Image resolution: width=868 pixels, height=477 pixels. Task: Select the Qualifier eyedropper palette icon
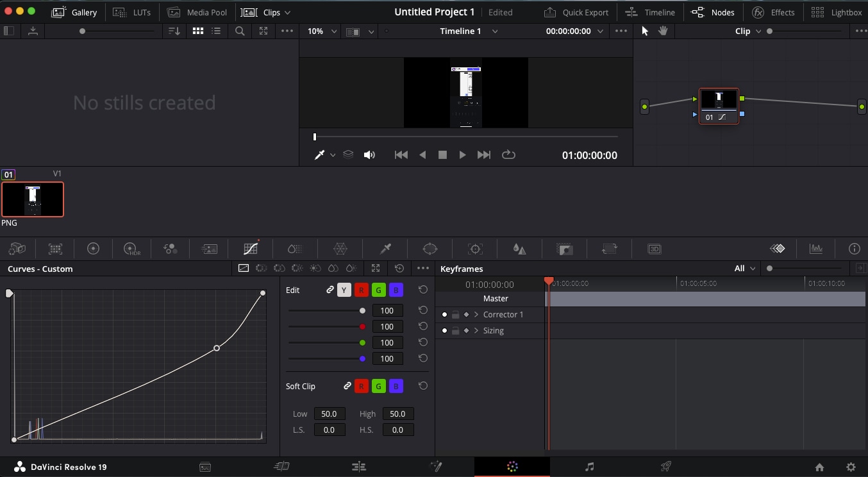(x=385, y=249)
